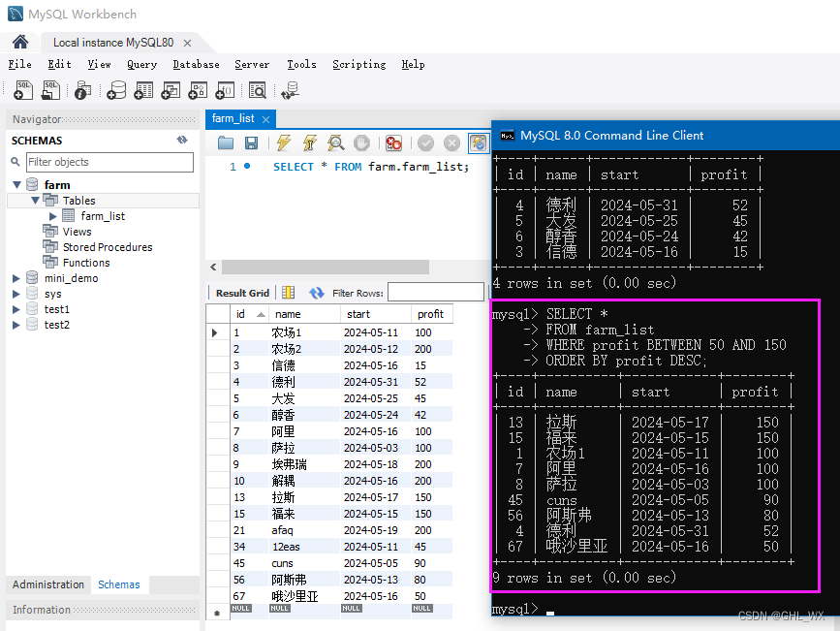Refresh result grid data icon

tap(317, 292)
